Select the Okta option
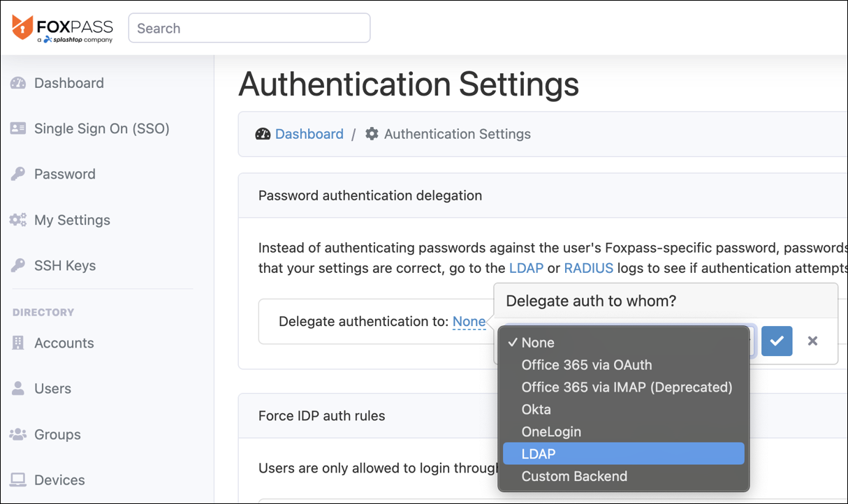 point(623,409)
